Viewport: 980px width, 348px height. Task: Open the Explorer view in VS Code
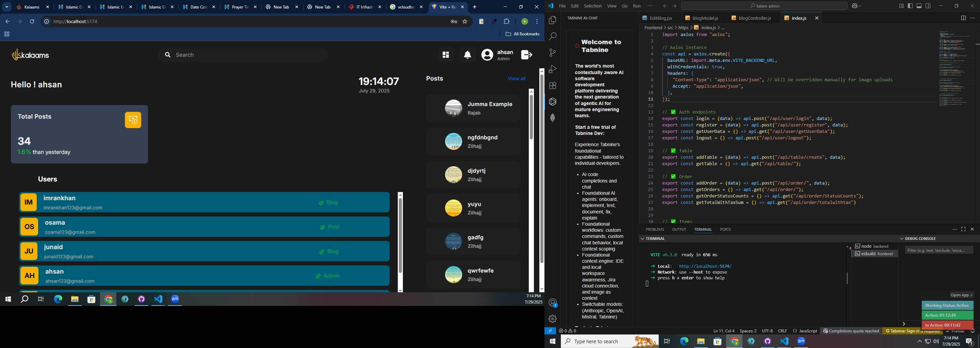[552, 20]
